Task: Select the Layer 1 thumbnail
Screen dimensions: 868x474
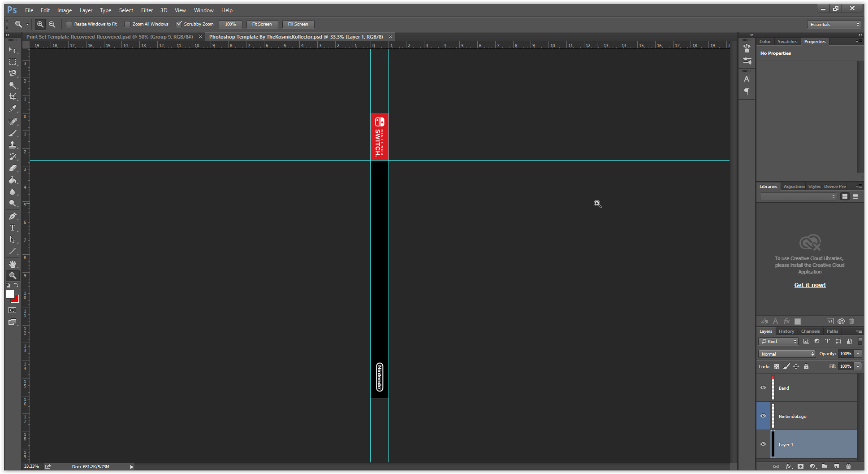Action: [x=773, y=444]
